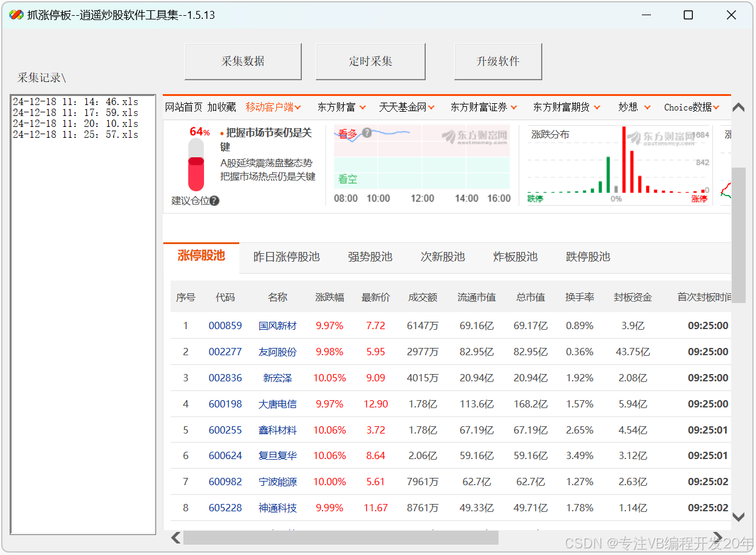Expand the 妙想 dropdown menu

click(x=635, y=107)
